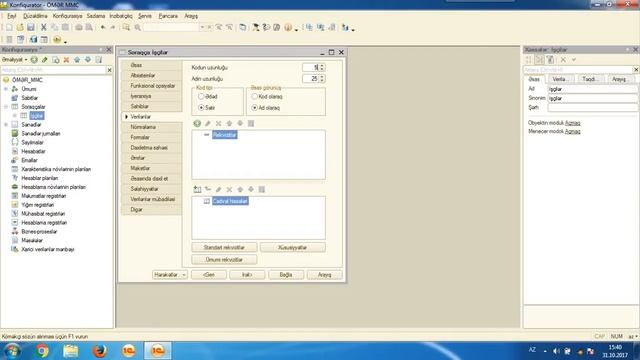
Task: Switch to the Formalar dialog tab
Action: (152, 138)
